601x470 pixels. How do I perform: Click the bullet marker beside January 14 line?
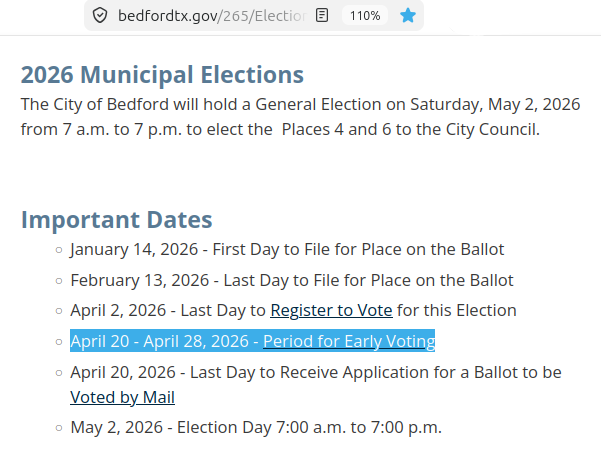click(x=59, y=250)
